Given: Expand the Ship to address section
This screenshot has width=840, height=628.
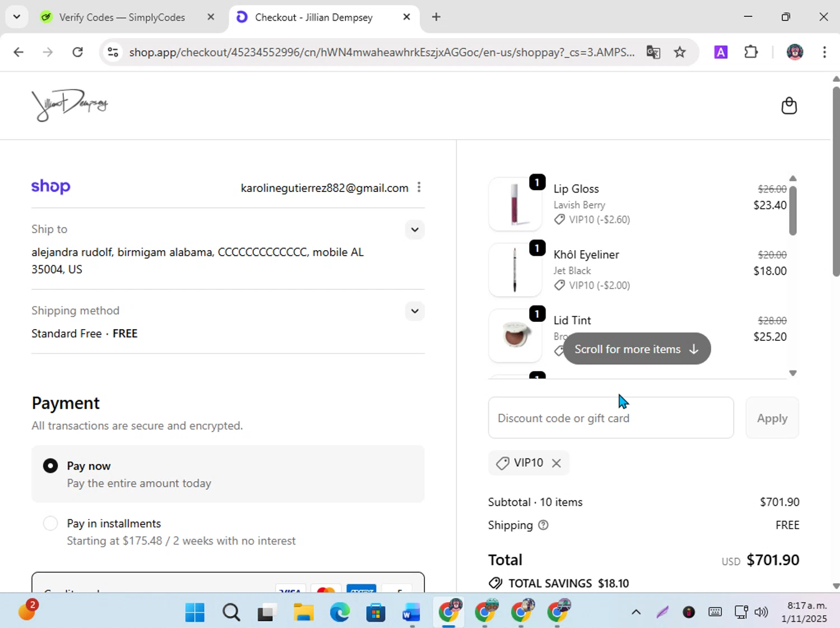Looking at the screenshot, I should 414,229.
